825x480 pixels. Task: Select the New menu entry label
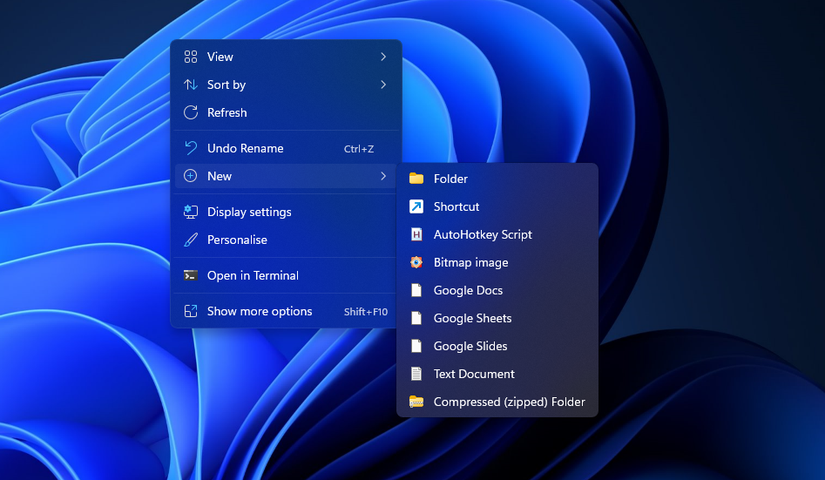pos(219,176)
